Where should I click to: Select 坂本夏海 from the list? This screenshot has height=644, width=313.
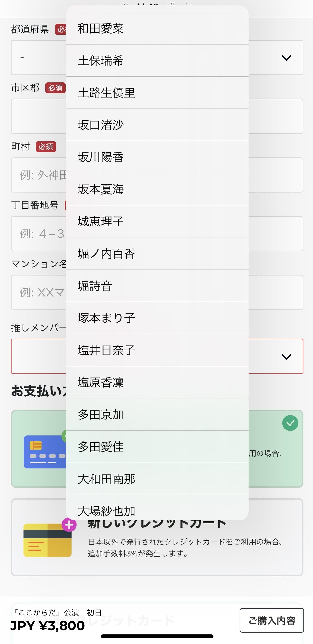(x=157, y=189)
